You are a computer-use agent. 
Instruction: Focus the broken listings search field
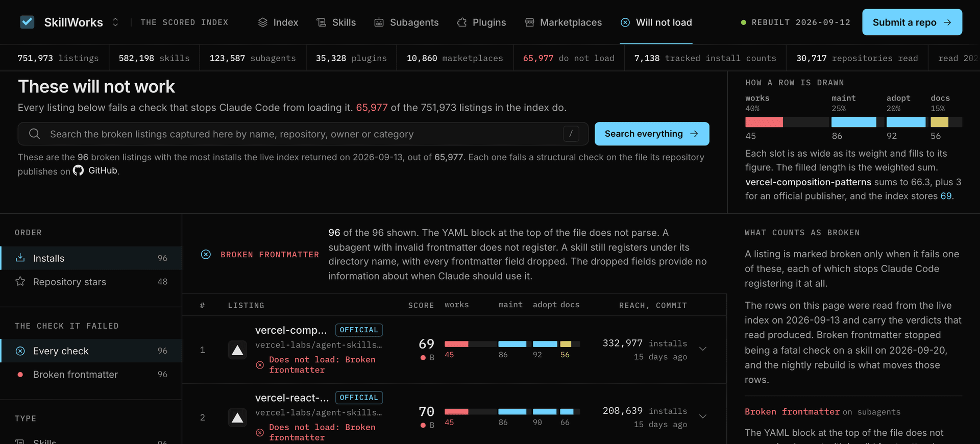[x=303, y=134]
